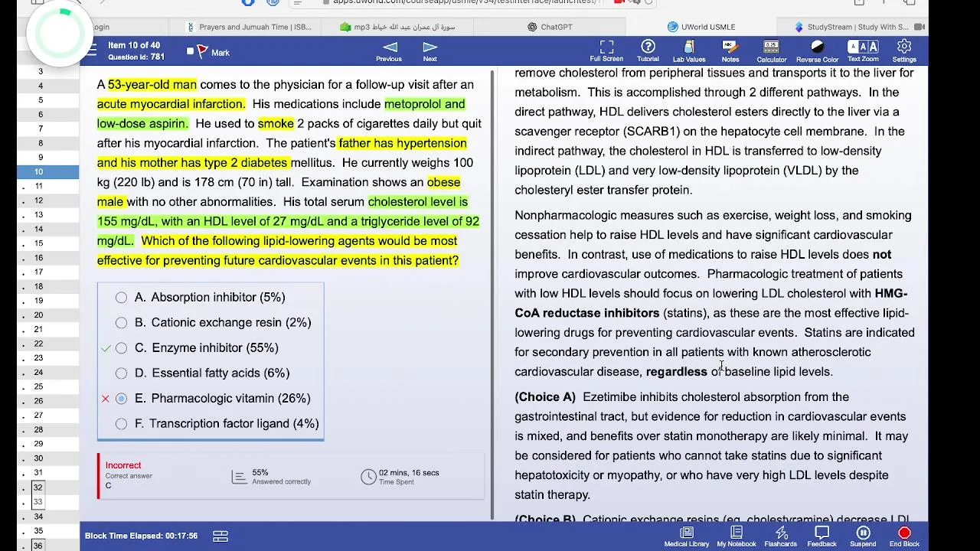Toggle Reverse Color mode
Screen dimensions: 980x551
pyautogui.click(x=817, y=51)
